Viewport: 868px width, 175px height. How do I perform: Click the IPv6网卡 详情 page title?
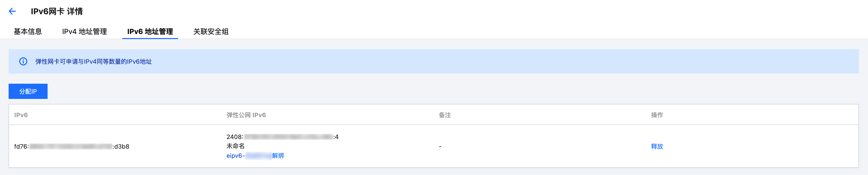click(x=57, y=11)
